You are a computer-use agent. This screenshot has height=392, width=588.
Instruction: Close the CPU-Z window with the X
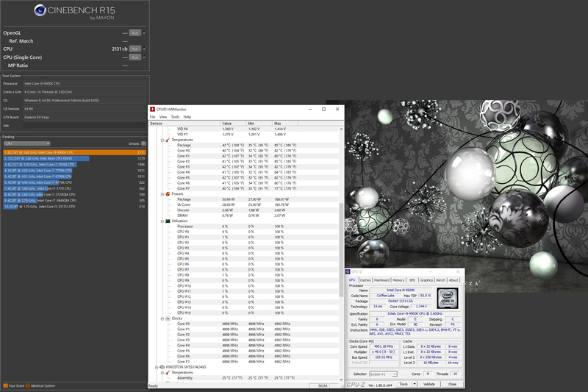[457, 271]
